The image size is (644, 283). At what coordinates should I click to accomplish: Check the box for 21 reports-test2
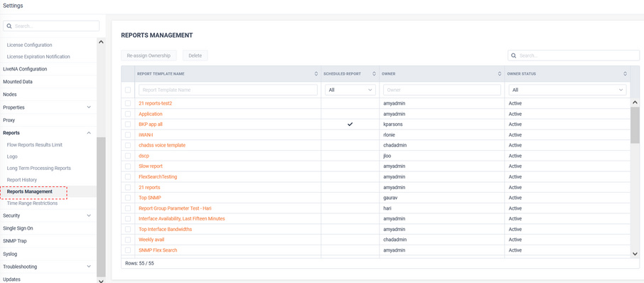tap(128, 103)
